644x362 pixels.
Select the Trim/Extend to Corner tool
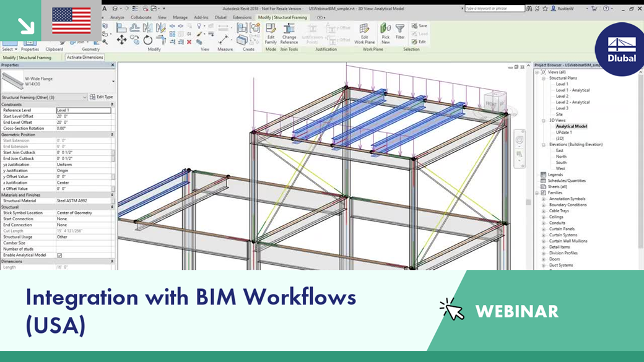tap(162, 40)
